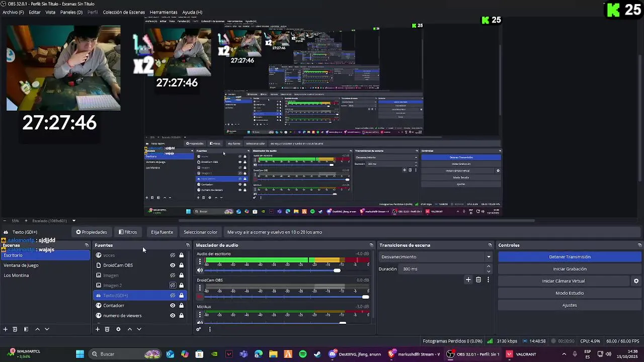Open Ajustes settings
644x362 pixels.
(x=570, y=305)
